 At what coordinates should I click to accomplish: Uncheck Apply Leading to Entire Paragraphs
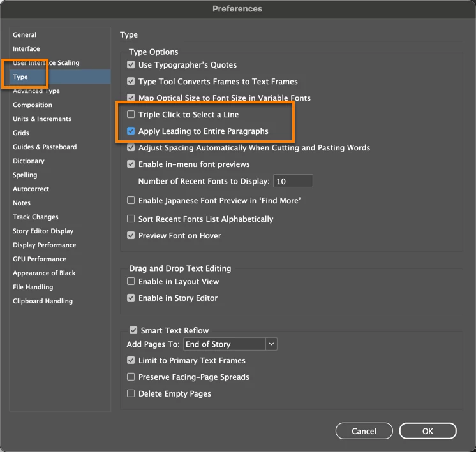point(131,131)
